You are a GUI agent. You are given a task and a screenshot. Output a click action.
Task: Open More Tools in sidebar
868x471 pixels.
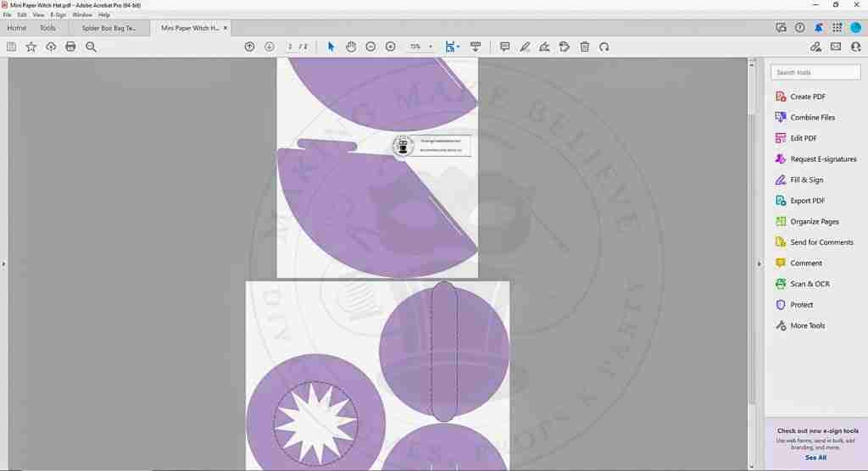coord(807,325)
